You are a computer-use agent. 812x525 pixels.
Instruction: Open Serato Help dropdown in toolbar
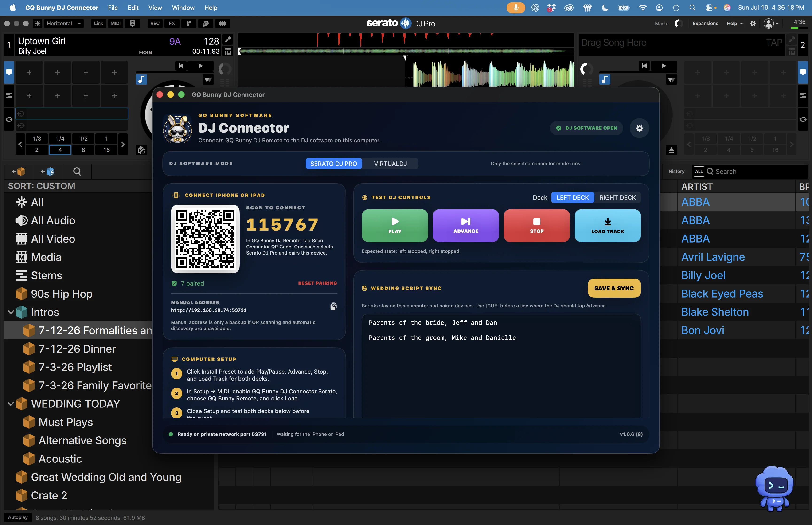pyautogui.click(x=734, y=24)
